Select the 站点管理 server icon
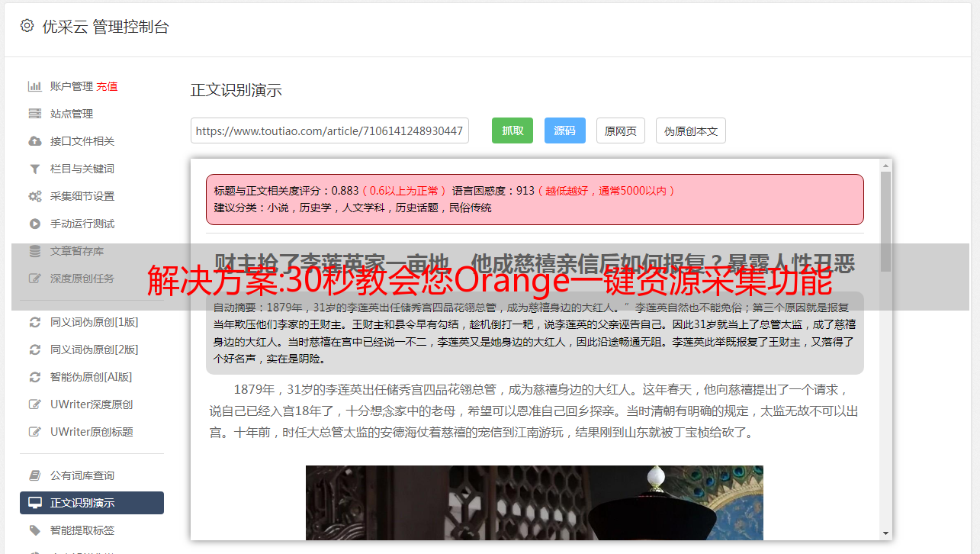 (x=34, y=114)
